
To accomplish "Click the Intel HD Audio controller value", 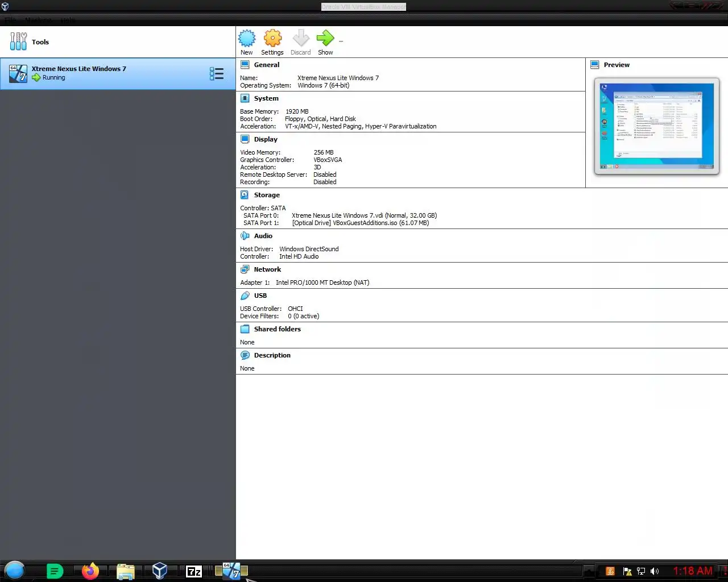I will [x=299, y=256].
